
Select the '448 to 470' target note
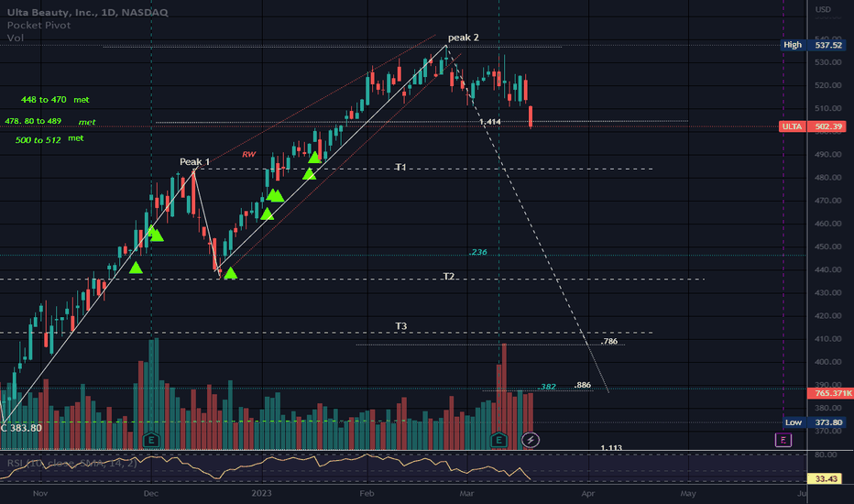[x=44, y=100]
